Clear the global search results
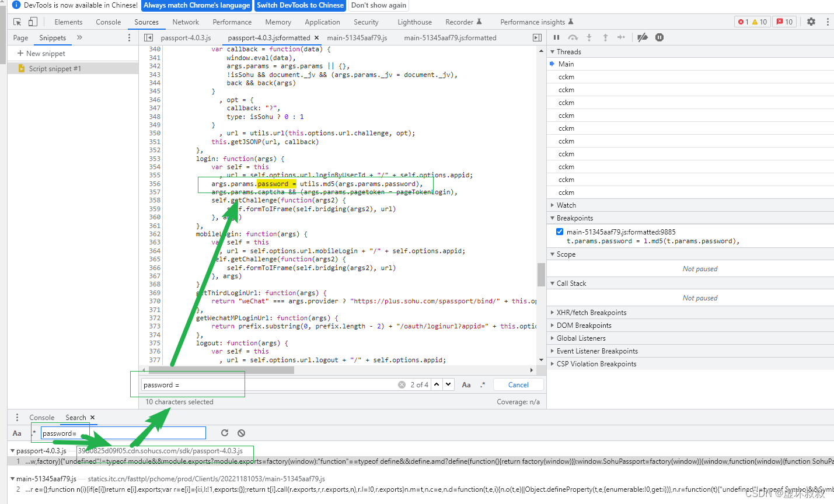The image size is (834, 504). pyautogui.click(x=241, y=433)
